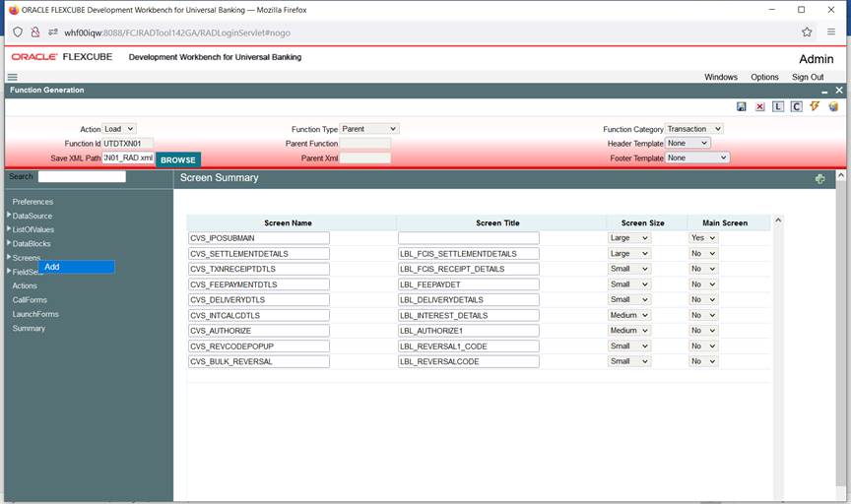The width and height of the screenshot is (851, 504).
Task: Expand the Screens tree node
Action: point(9,257)
